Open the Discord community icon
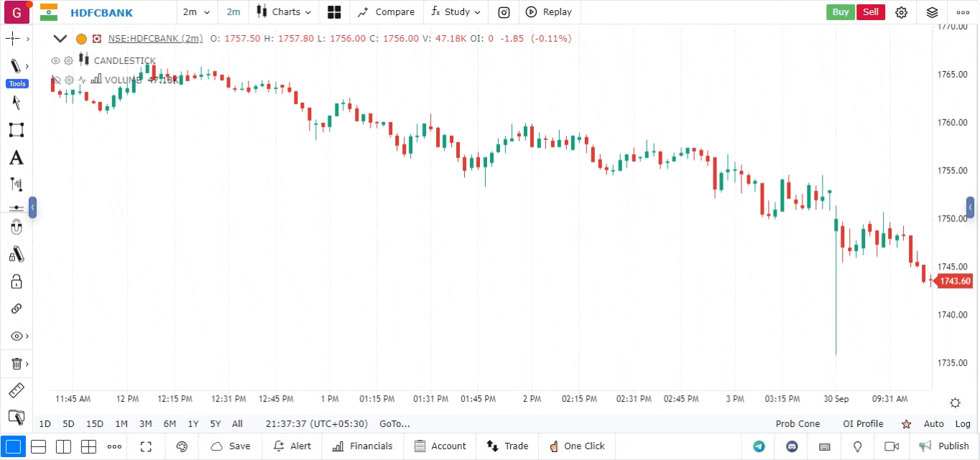Screen dimensions: 980x460 pos(792,446)
